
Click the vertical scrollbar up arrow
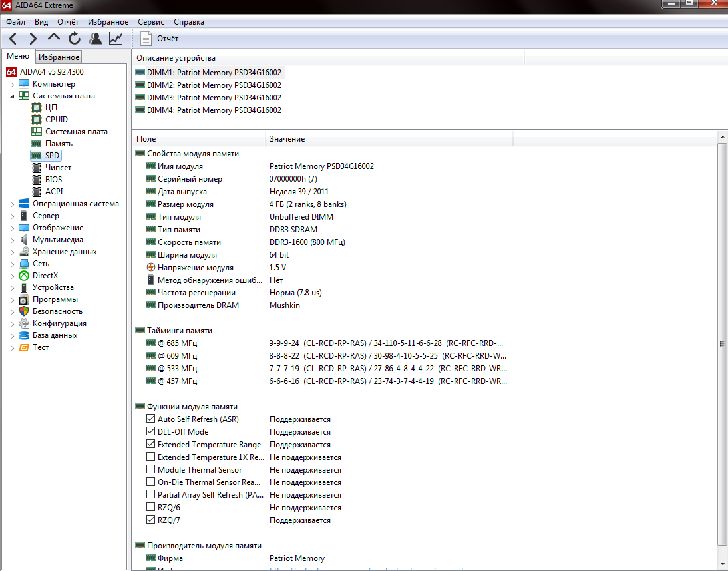(x=723, y=137)
